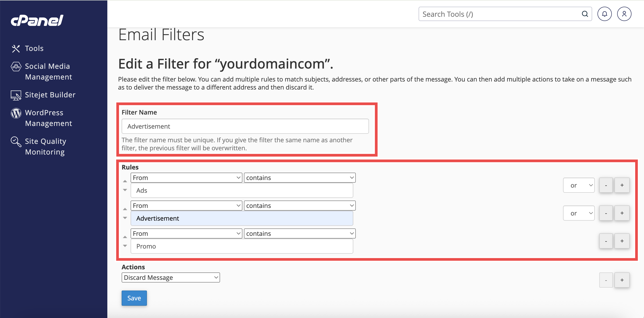Open the first rule's or operator dropdown
644x318 pixels.
[x=578, y=185]
